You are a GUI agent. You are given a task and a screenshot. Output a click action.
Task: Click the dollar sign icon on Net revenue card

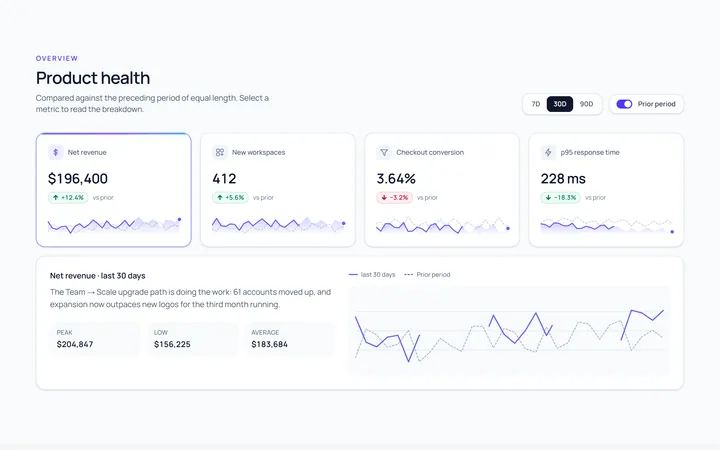tap(56, 152)
